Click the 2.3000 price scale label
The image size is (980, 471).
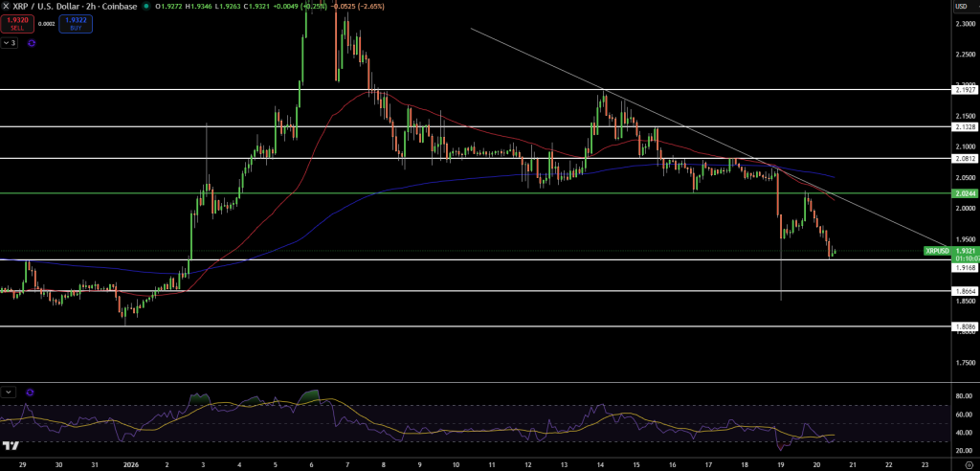point(967,24)
